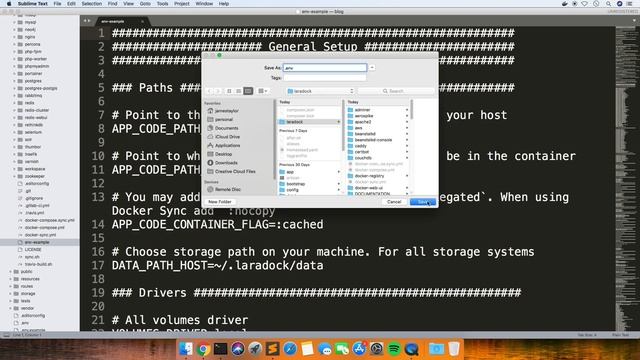Open the Find menu
Viewport: 640px width, 360px height.
(x=112, y=4)
